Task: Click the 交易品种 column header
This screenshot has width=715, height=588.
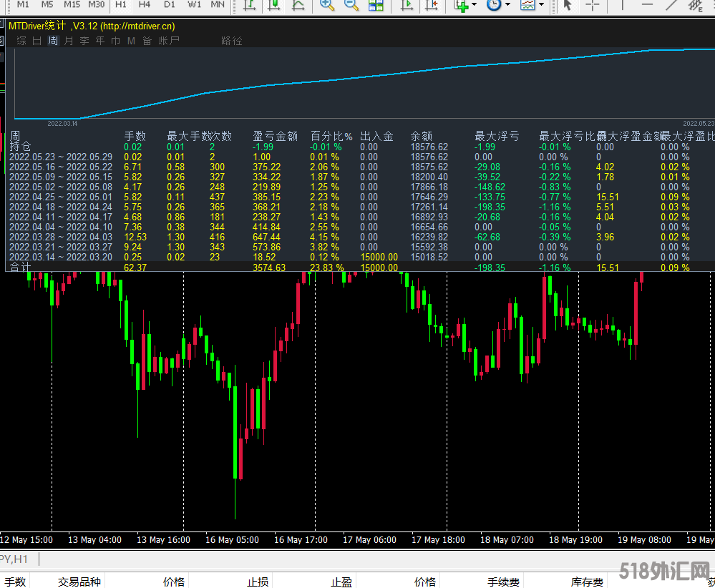Action: pyautogui.click(x=79, y=582)
